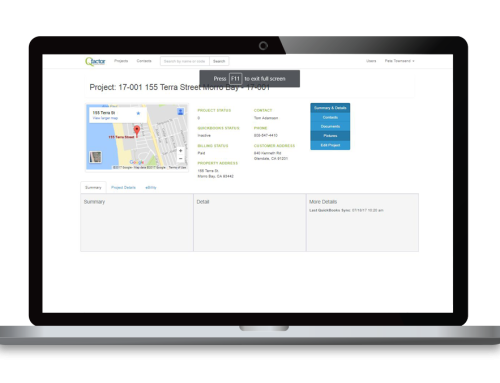
Task: Click the 155 Terra St map card title
Action: pos(104,113)
